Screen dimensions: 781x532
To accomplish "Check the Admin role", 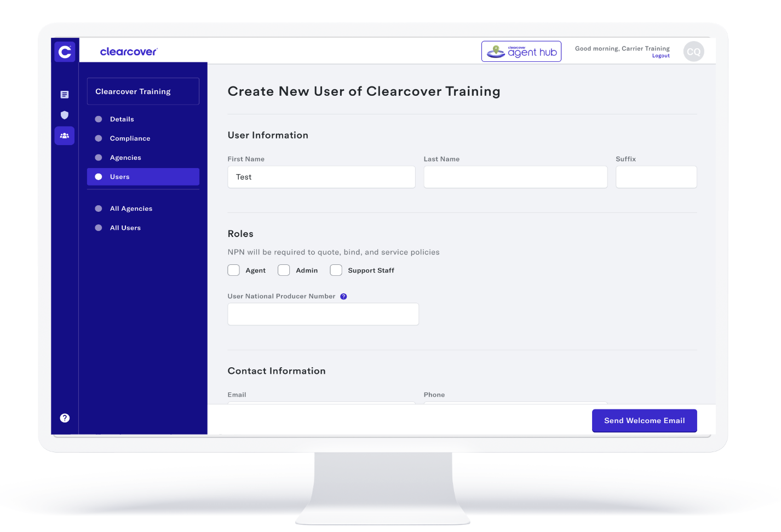I will (x=284, y=270).
